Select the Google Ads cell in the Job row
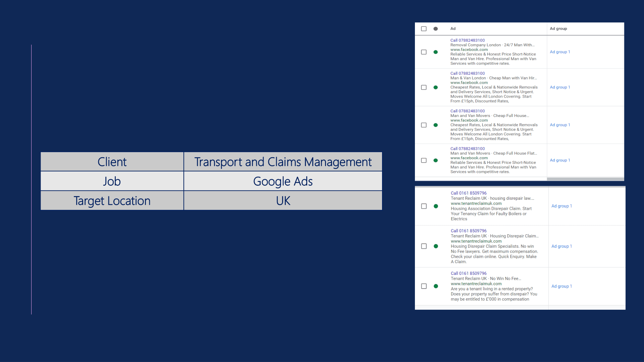The height and width of the screenshot is (362, 644). pyautogui.click(x=283, y=181)
